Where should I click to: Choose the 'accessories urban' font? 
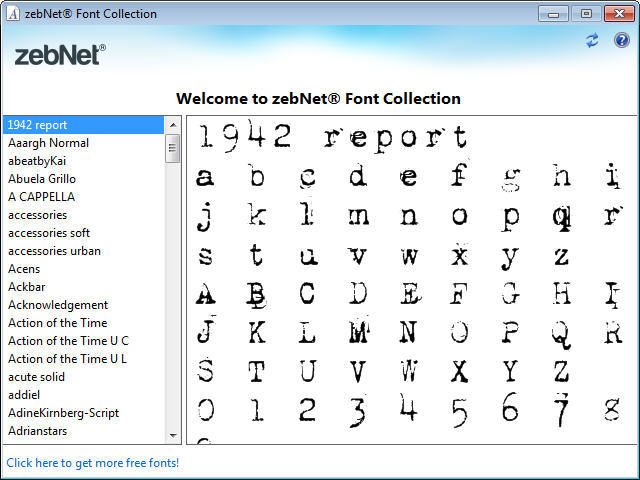pos(83,251)
